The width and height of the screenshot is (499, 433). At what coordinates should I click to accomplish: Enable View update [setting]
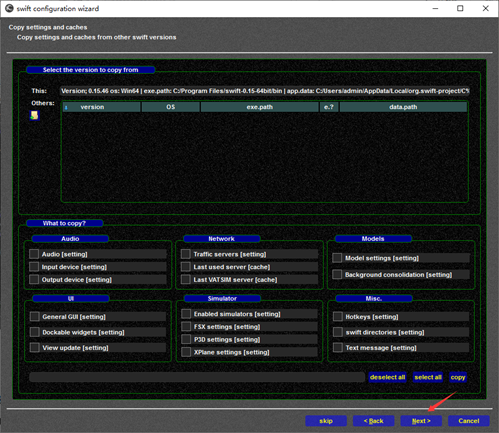click(x=35, y=348)
